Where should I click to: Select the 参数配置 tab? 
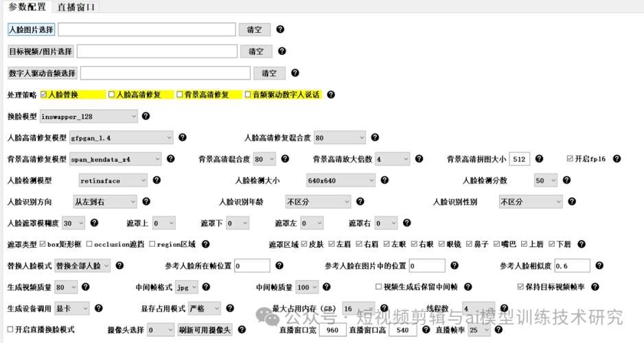coord(27,7)
